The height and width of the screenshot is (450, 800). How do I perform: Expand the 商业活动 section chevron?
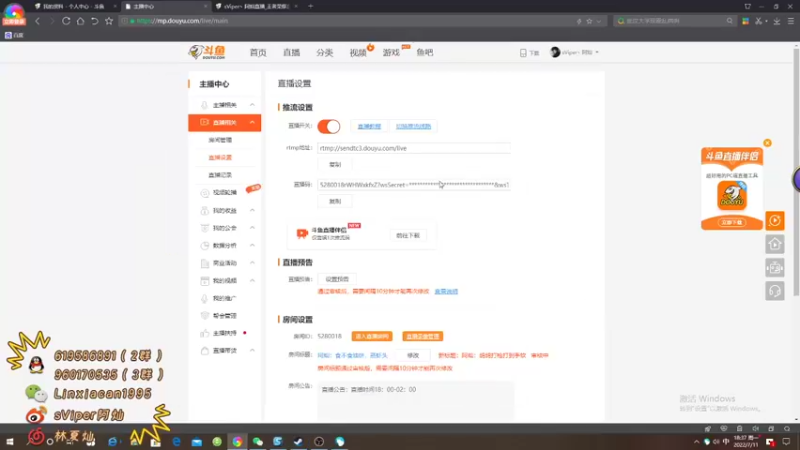[252, 263]
